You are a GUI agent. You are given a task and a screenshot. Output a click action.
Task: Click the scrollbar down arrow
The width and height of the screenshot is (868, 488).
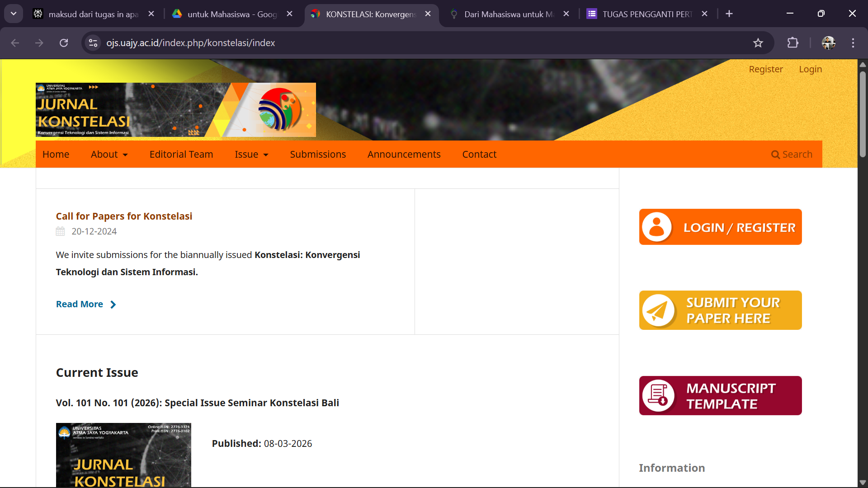(x=863, y=483)
